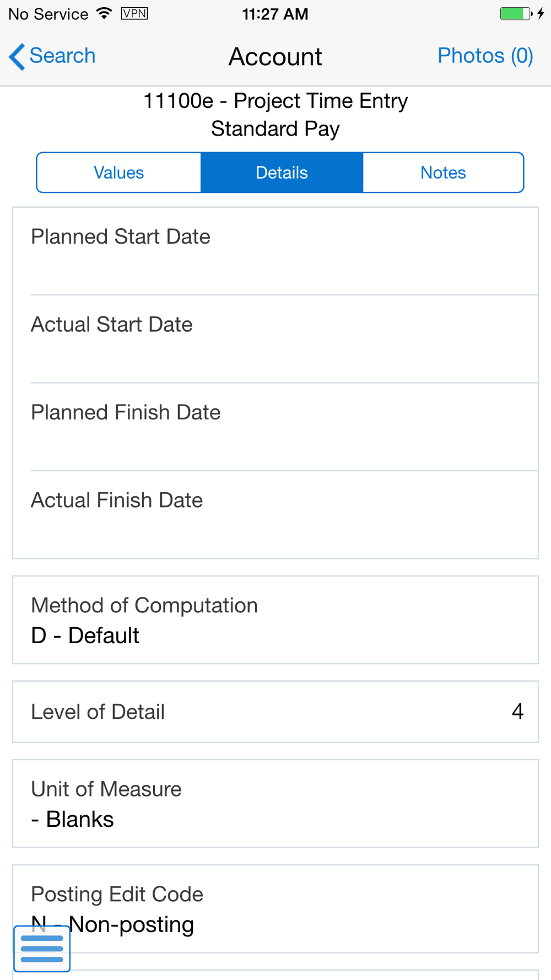Select the Actual Start Date field
The height and width of the screenshot is (980, 551).
(275, 339)
